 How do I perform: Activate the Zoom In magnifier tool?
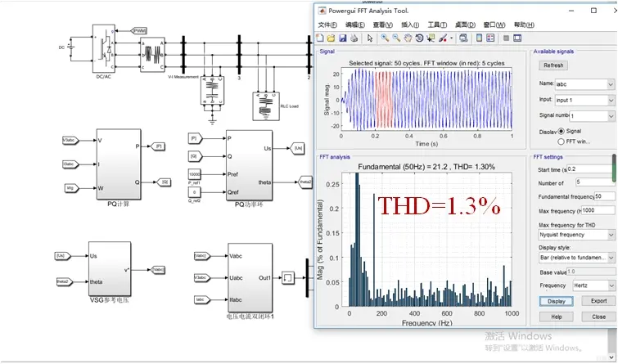(384, 38)
